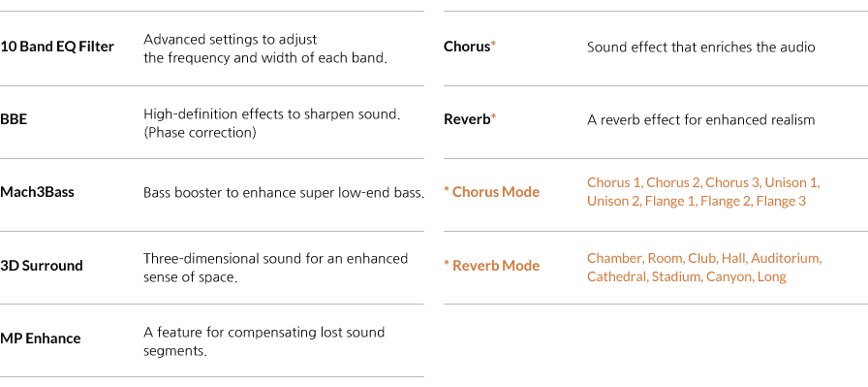Viewport: 868px width, 387px height.
Task: Click the 'Bass booster to enhance' description
Action: point(284,193)
